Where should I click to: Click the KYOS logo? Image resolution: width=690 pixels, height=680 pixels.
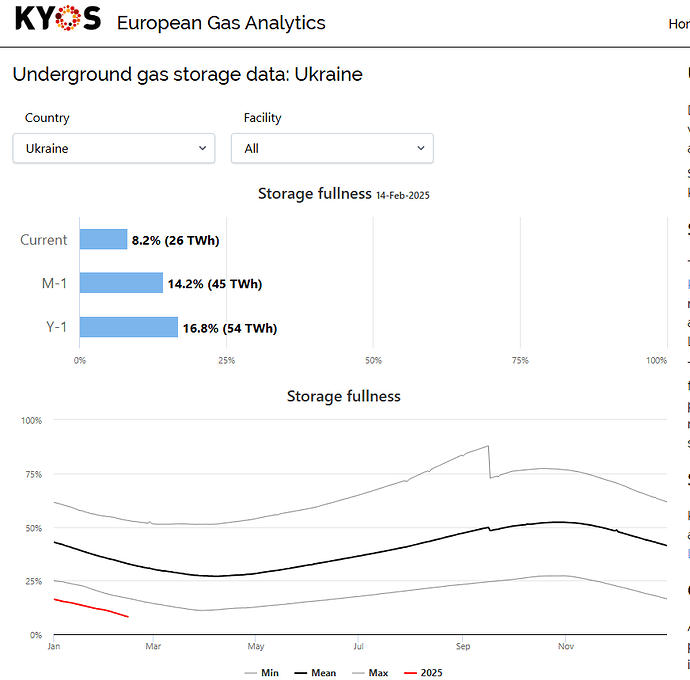point(58,18)
